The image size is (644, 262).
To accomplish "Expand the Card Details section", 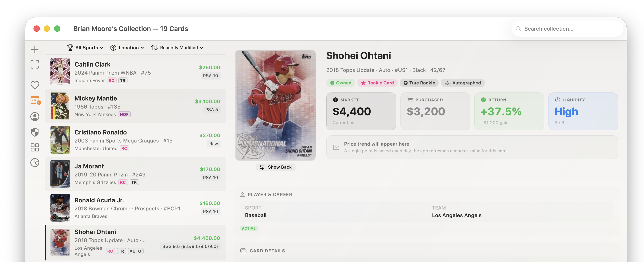I will 263,250.
